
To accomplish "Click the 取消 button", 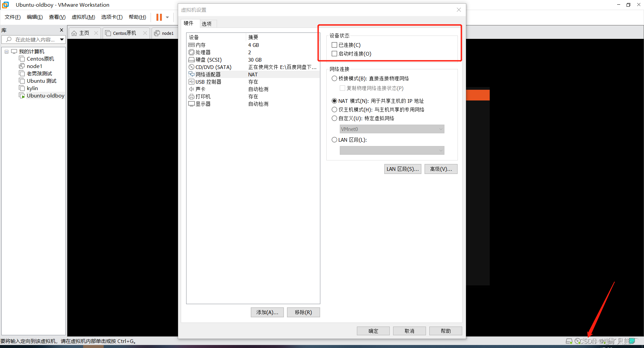I will click(x=410, y=331).
